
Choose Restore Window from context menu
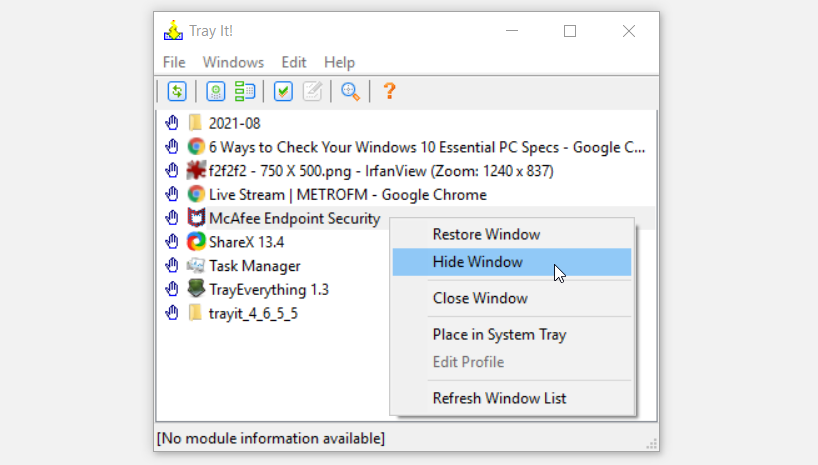coord(511,234)
